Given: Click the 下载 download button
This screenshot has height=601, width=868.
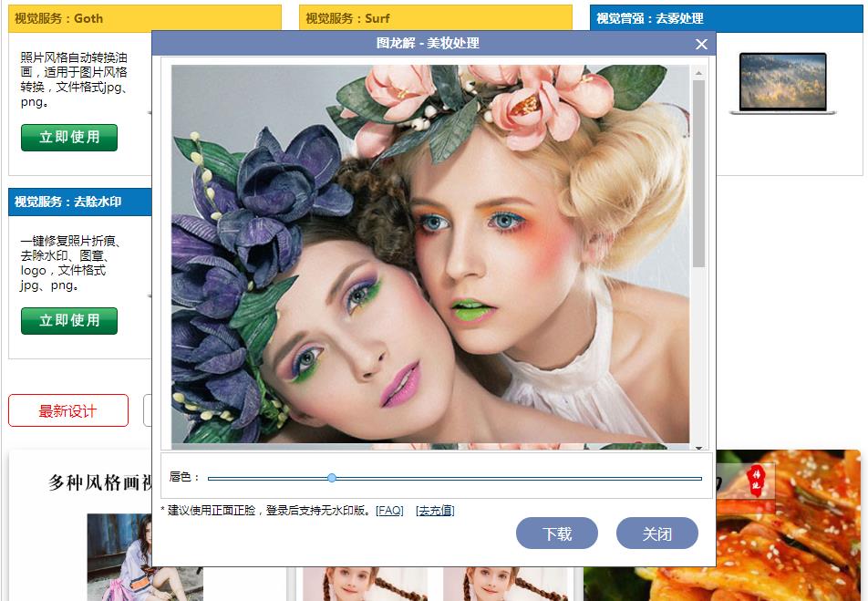Looking at the screenshot, I should click(x=556, y=534).
